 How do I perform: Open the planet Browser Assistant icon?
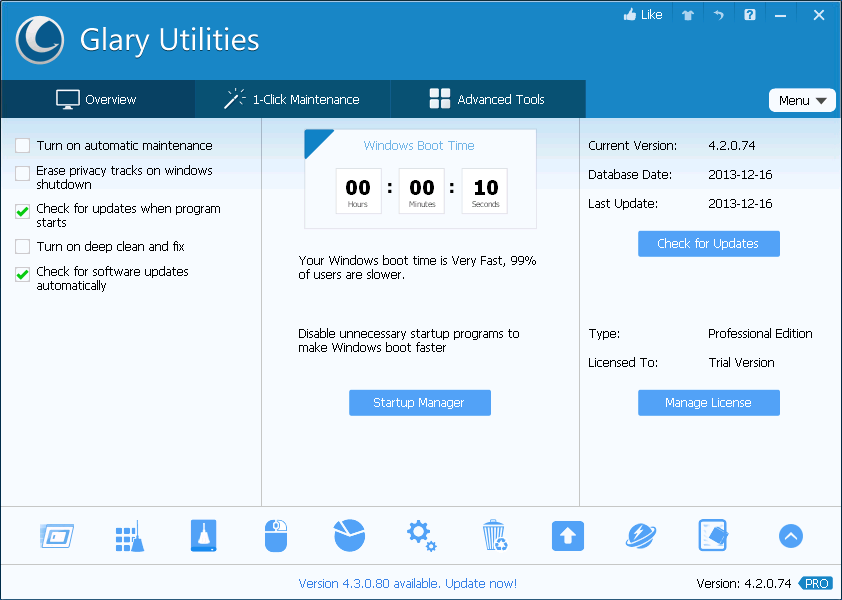point(640,536)
